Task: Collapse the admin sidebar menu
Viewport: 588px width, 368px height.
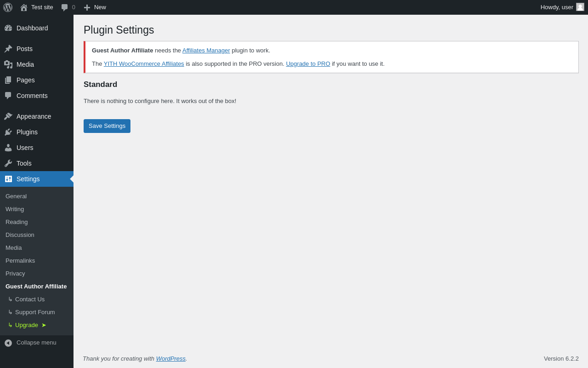Action: [37, 343]
